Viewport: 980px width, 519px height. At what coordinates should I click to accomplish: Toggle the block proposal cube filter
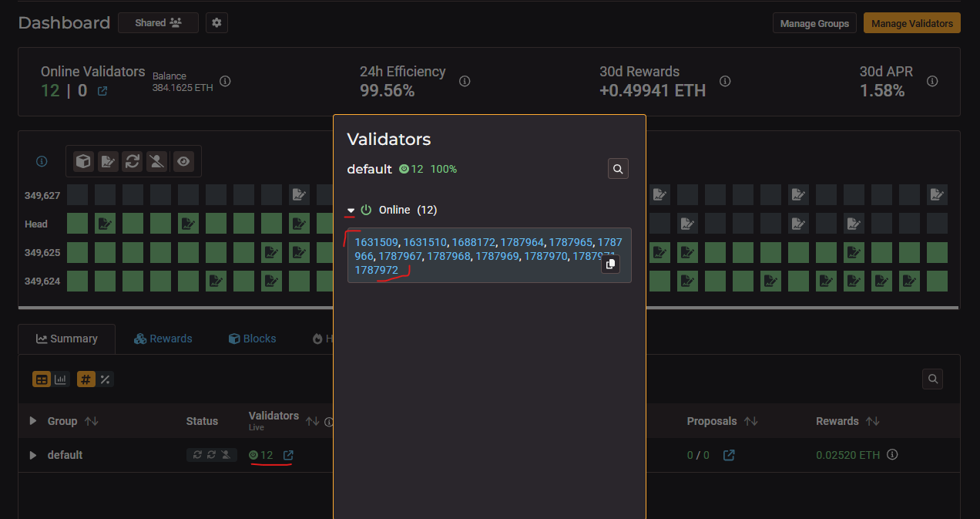[x=83, y=160]
